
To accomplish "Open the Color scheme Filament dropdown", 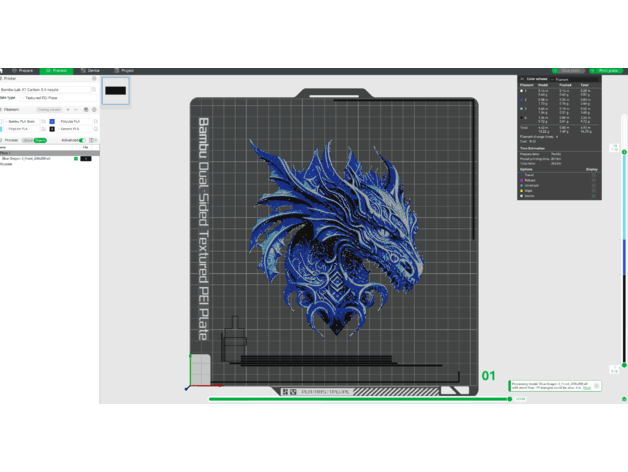I will [x=574, y=79].
